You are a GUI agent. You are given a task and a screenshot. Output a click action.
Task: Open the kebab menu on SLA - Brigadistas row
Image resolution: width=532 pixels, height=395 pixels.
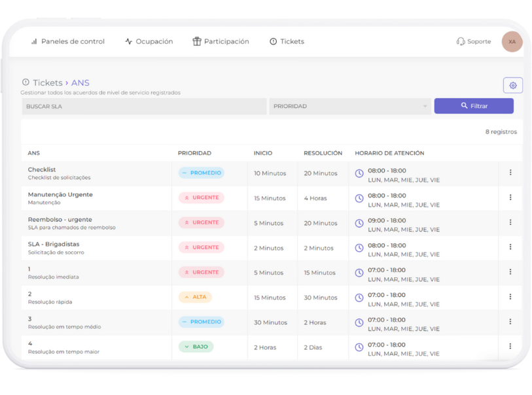pyautogui.click(x=510, y=247)
